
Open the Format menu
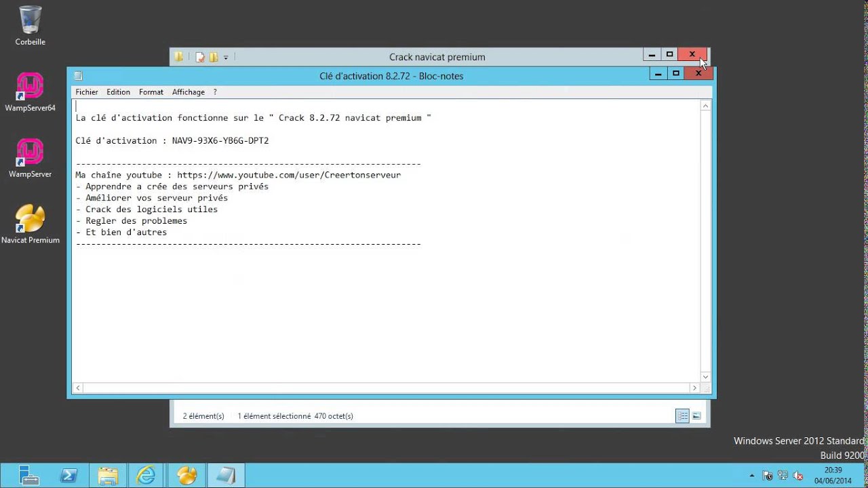151,92
